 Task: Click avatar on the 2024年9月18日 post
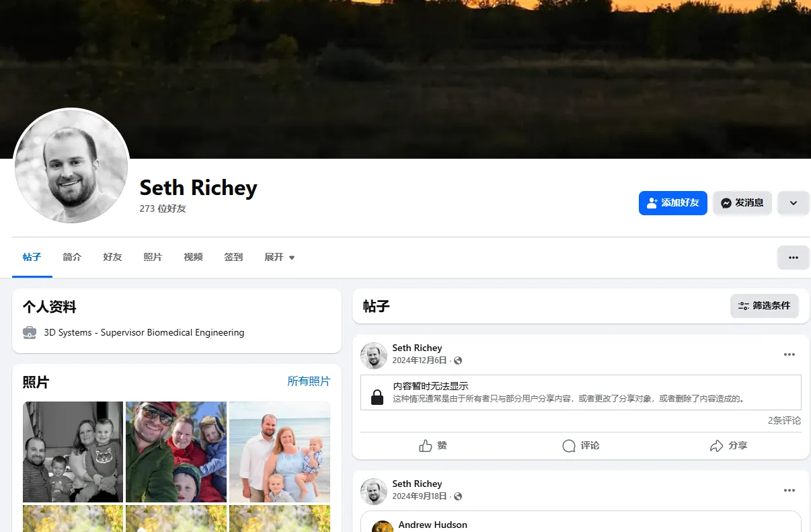pos(374,492)
